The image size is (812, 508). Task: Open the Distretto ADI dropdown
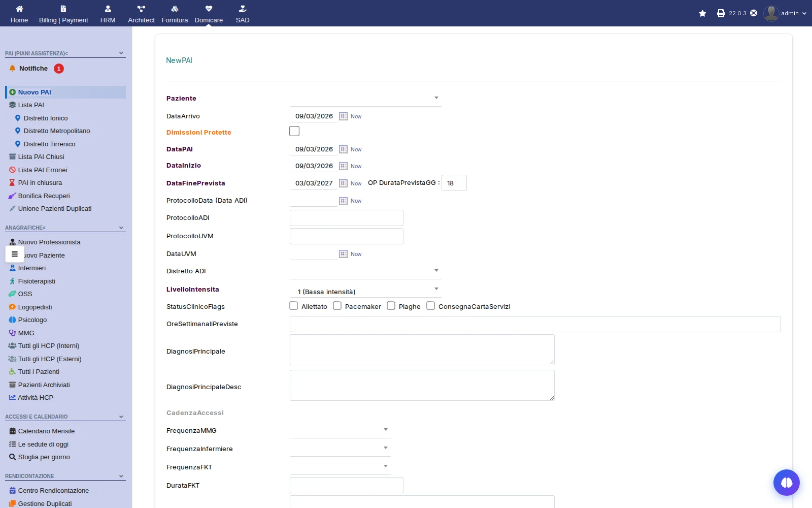coord(365,271)
